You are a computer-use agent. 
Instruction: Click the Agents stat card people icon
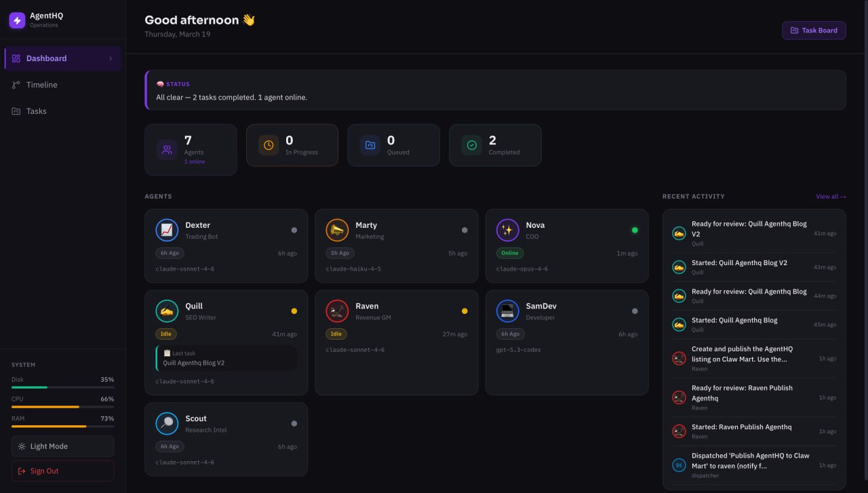pyautogui.click(x=166, y=148)
